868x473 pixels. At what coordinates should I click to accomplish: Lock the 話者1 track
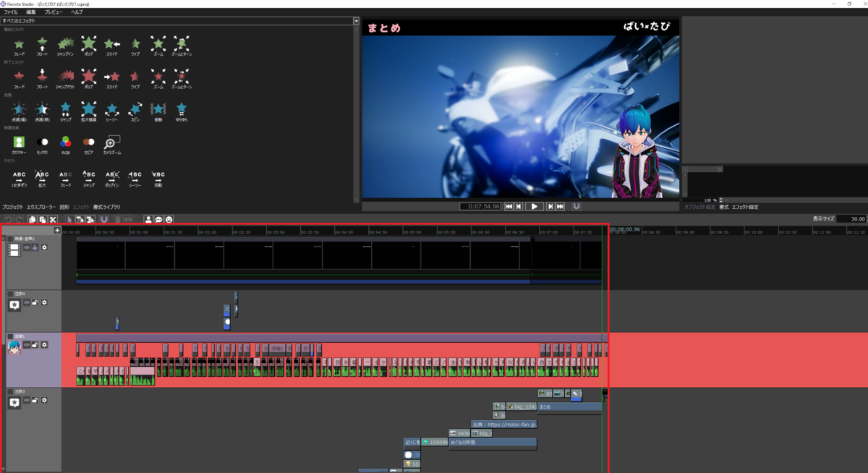(35, 345)
